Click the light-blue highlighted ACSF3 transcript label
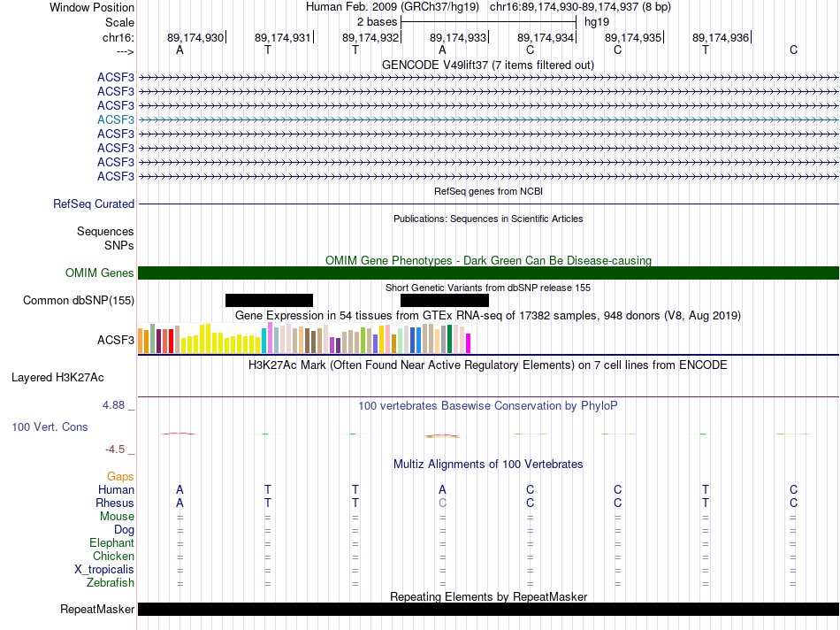 tap(116, 119)
